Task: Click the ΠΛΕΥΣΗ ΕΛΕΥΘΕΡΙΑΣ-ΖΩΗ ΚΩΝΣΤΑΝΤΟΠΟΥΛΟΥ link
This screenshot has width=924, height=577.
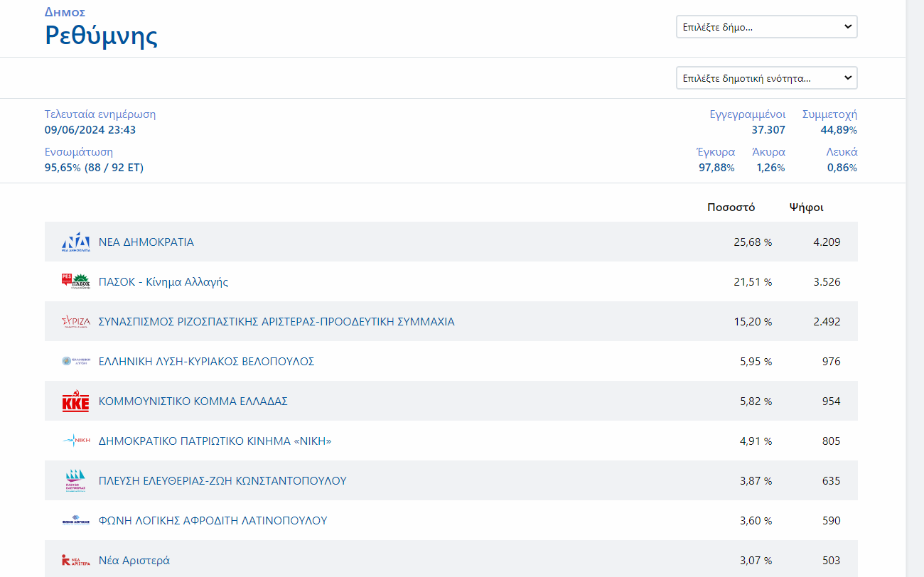Action: pyautogui.click(x=222, y=481)
